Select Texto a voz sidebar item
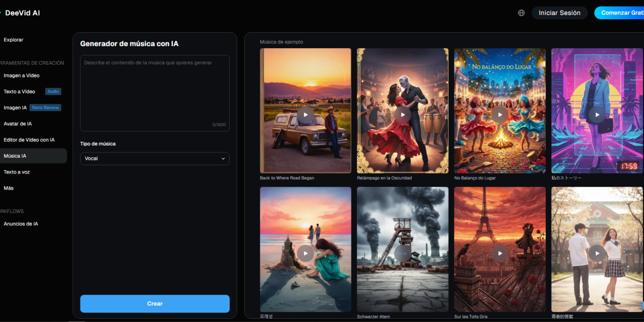The height and width of the screenshot is (322, 644). pyautogui.click(x=17, y=172)
